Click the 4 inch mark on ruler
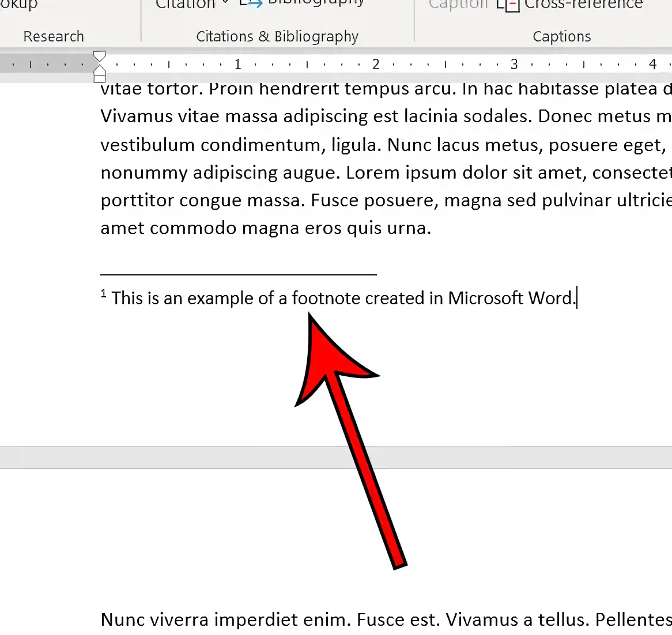The image size is (672, 635). [652, 65]
